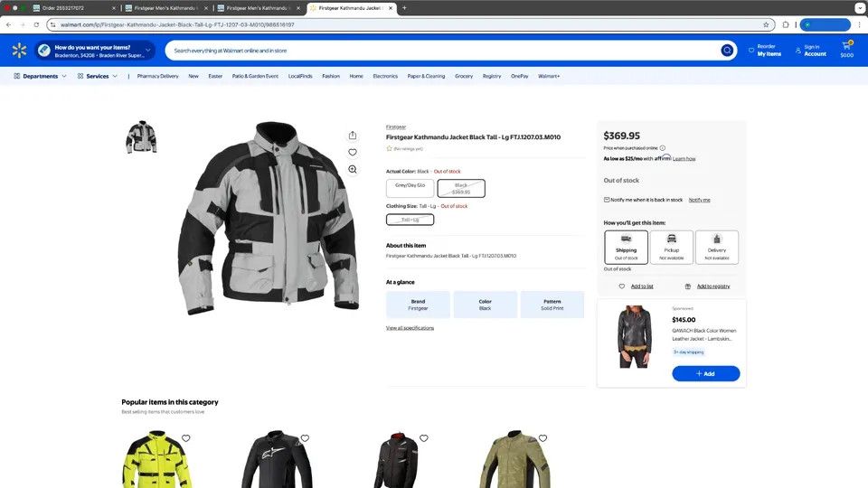Screen dimensions: 868x488
Task: Click the Walmart search input field
Action: click(x=443, y=51)
